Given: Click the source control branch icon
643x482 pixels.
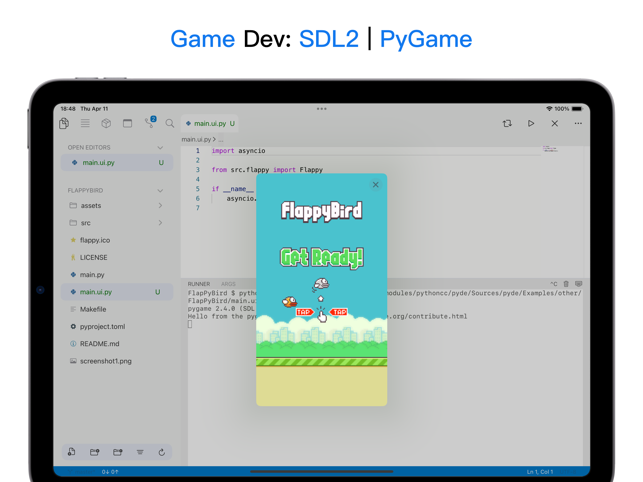Looking at the screenshot, I should pyautogui.click(x=149, y=123).
